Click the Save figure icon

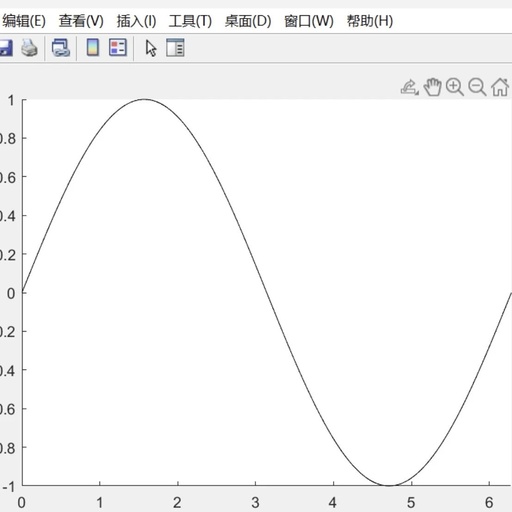[x=5, y=48]
